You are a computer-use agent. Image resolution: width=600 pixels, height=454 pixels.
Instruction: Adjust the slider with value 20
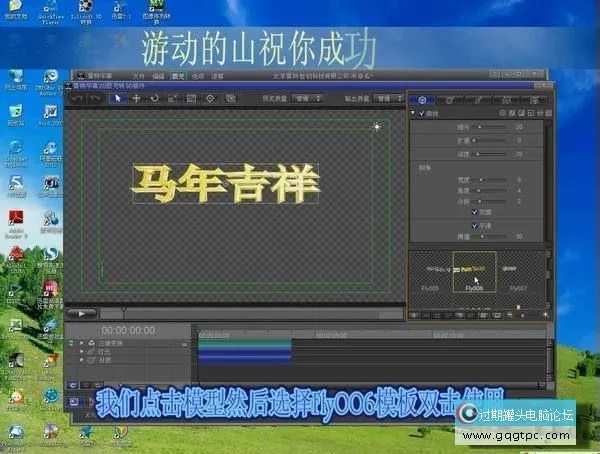pos(489,127)
